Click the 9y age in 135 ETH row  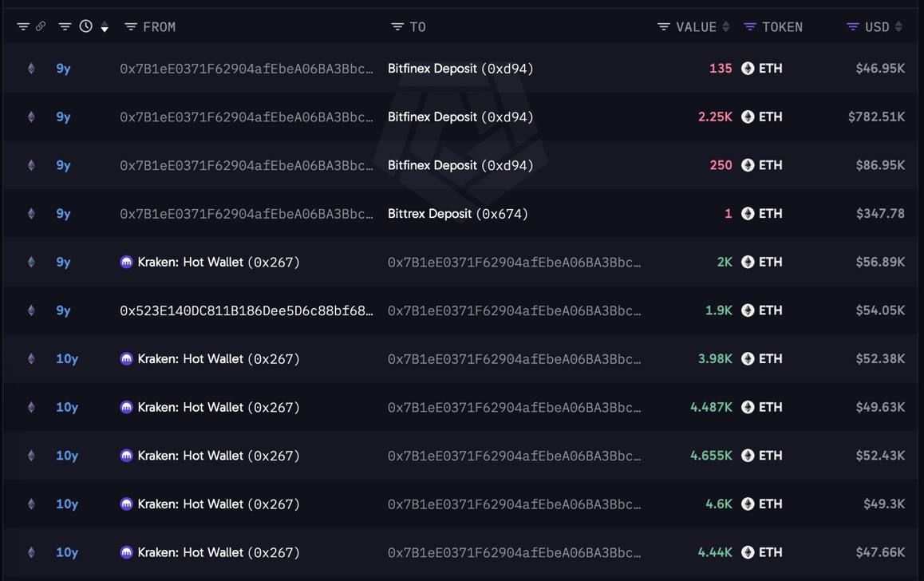click(x=63, y=69)
